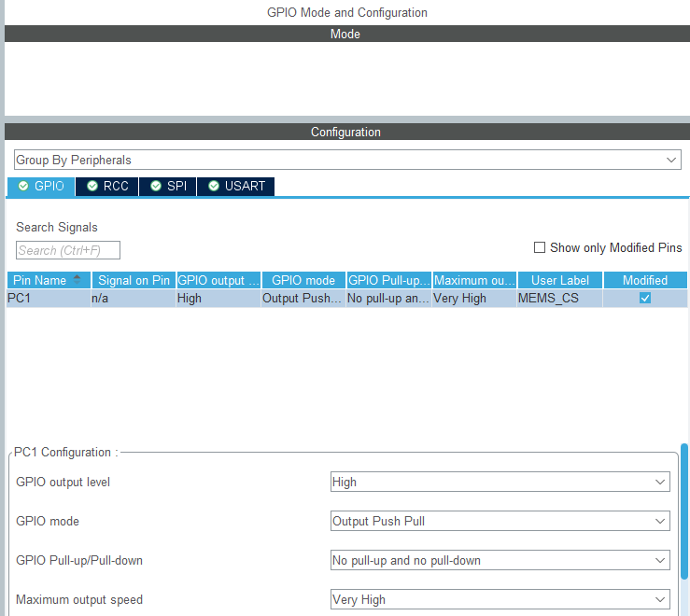Sort by User Label column header
Screen dimensions: 690x616
tap(559, 280)
